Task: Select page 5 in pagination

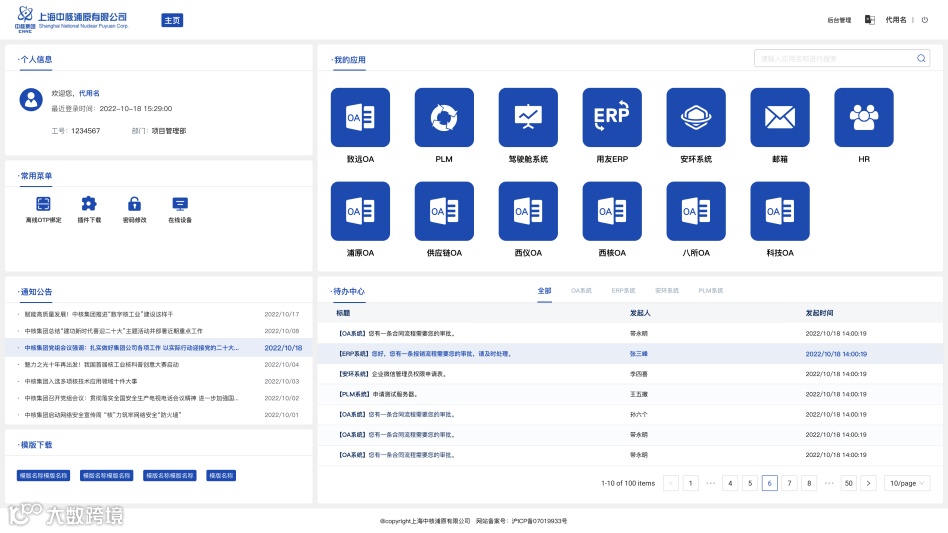Action: (750, 483)
